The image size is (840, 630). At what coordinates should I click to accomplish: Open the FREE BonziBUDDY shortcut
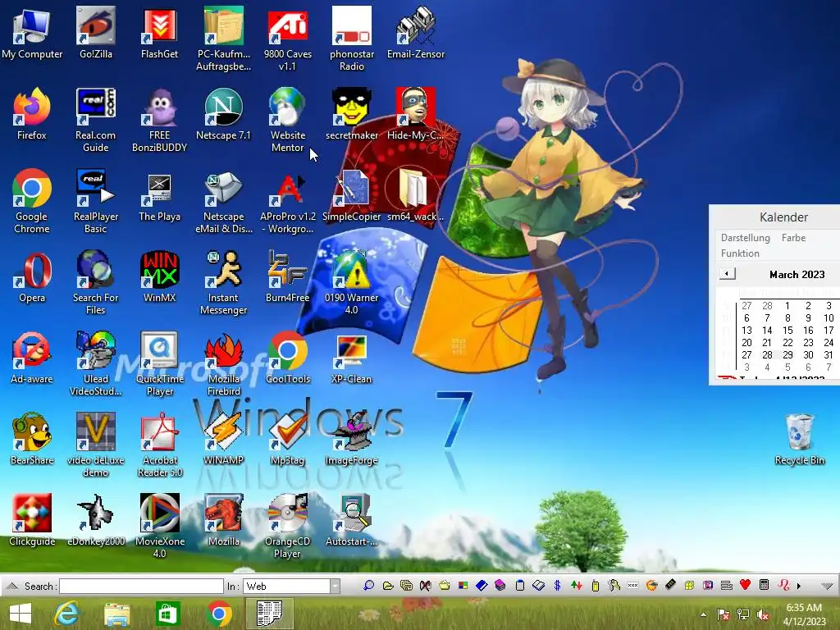[160, 120]
